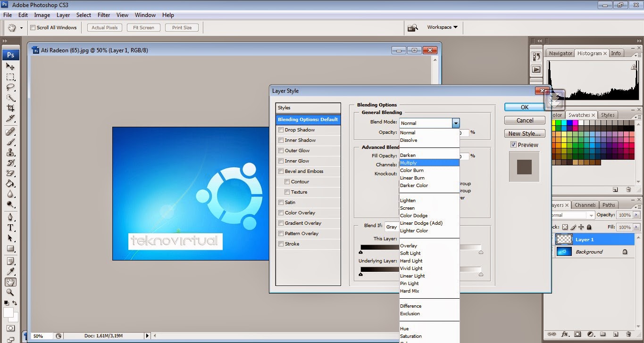This screenshot has height=343, width=644.
Task: Choose Multiply from blend mode list
Action: coord(429,163)
